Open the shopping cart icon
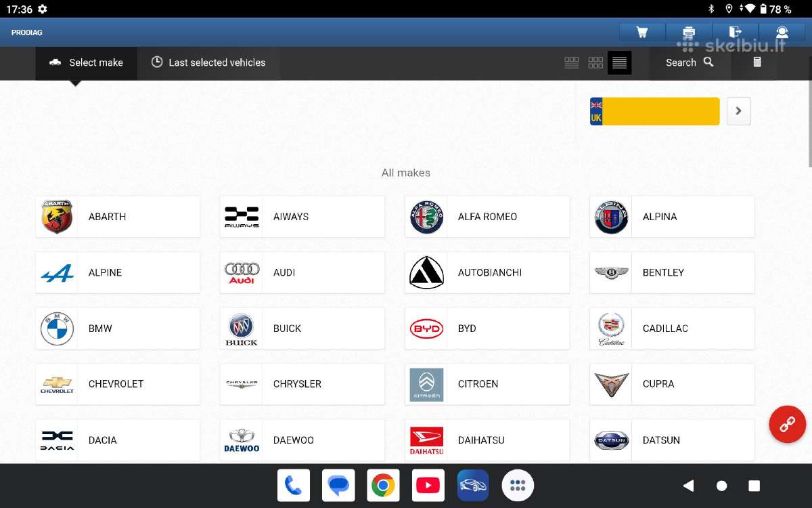Image resolution: width=812 pixels, height=508 pixels. 641,32
